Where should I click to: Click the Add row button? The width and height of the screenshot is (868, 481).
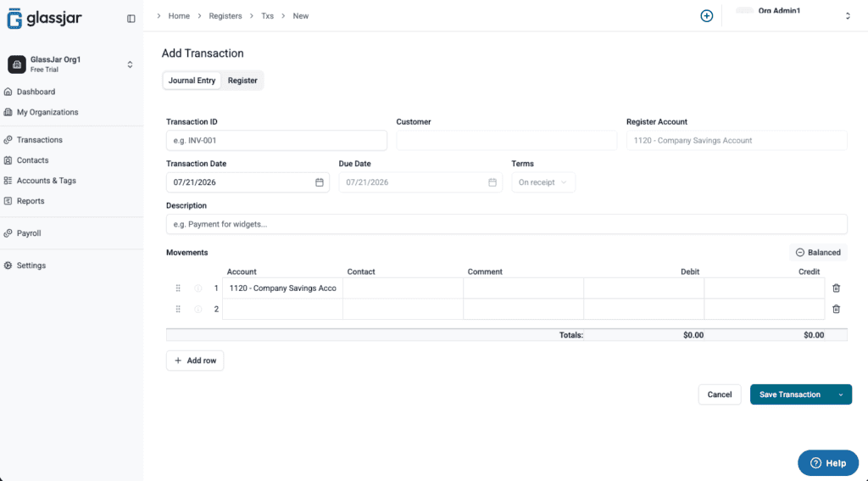coord(195,361)
